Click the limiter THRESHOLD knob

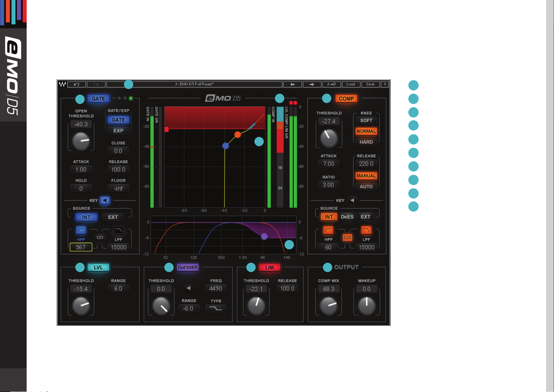click(256, 306)
